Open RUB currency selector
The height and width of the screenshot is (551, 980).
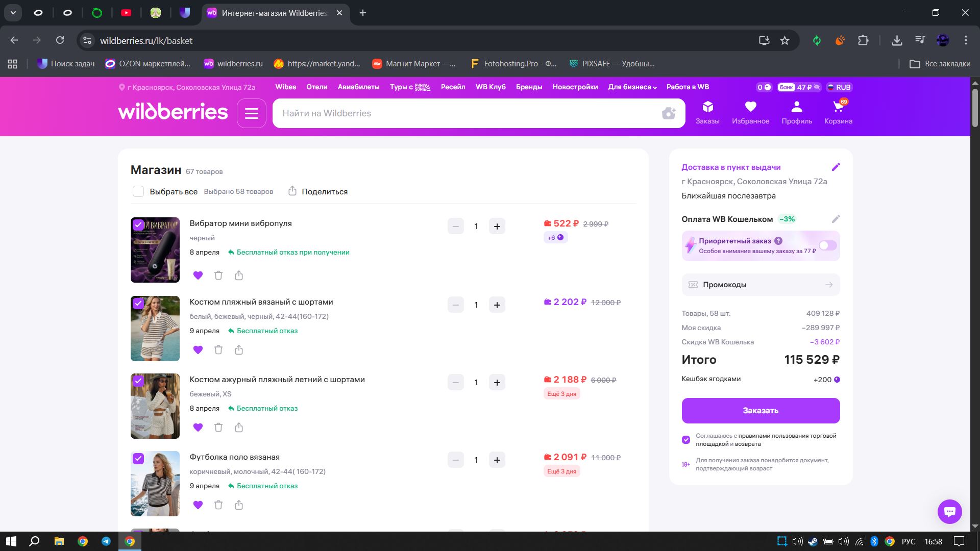point(839,87)
